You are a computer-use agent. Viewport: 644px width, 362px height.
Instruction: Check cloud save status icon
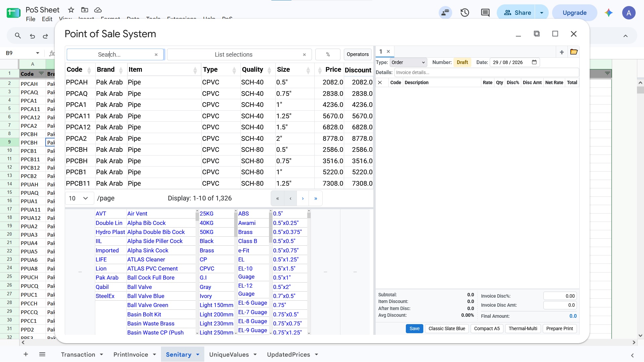(x=98, y=10)
